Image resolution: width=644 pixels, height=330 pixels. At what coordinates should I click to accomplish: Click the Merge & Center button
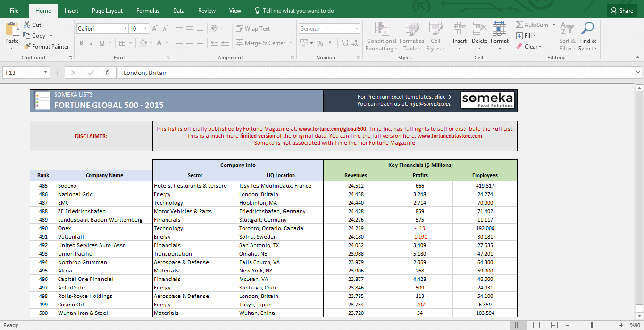tap(261, 43)
